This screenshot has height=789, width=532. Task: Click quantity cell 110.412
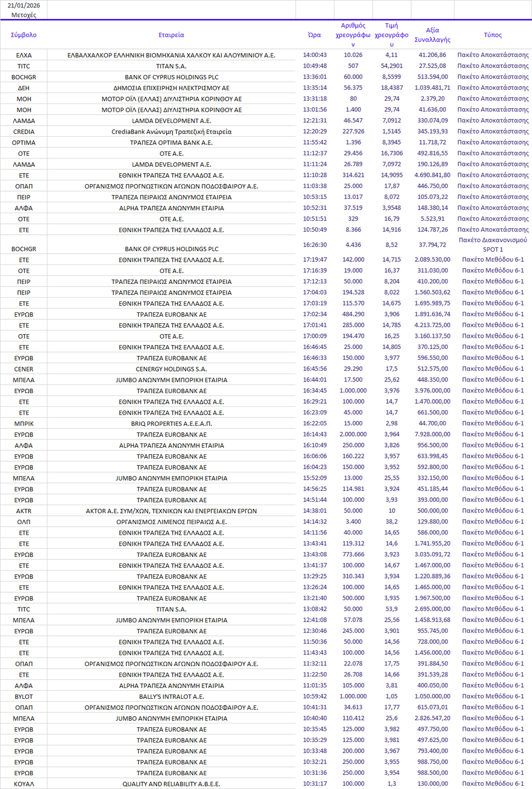353,718
